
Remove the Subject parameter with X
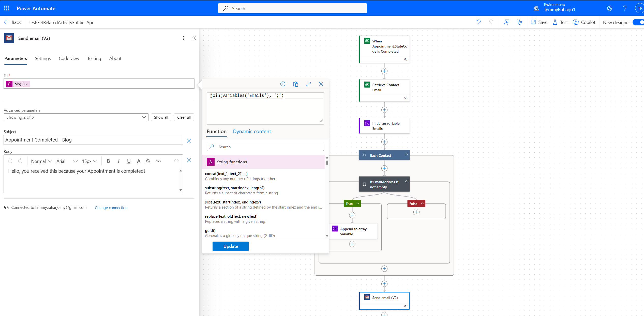click(x=189, y=141)
